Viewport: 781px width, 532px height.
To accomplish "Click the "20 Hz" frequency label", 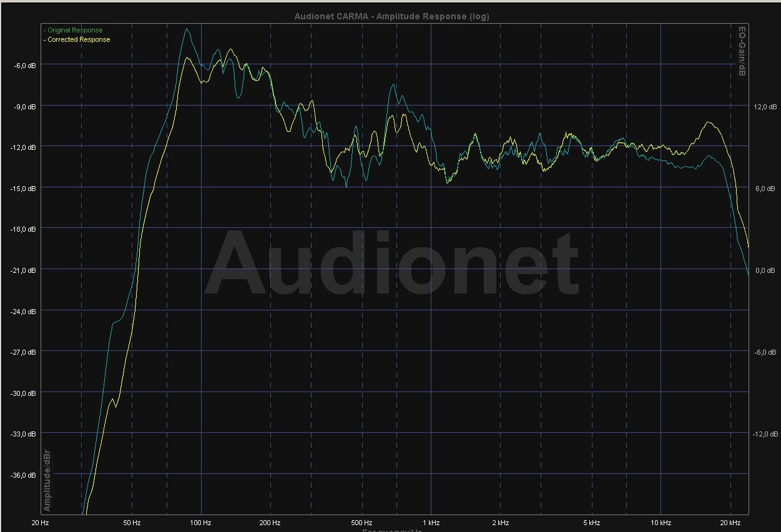I will point(40,522).
